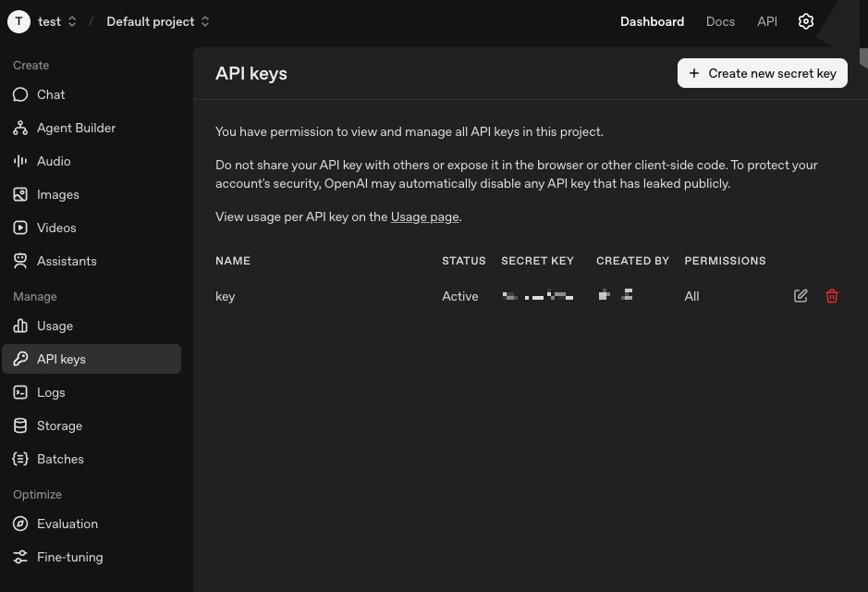
Task: Click the Assistants robot icon
Action: [x=20, y=261]
